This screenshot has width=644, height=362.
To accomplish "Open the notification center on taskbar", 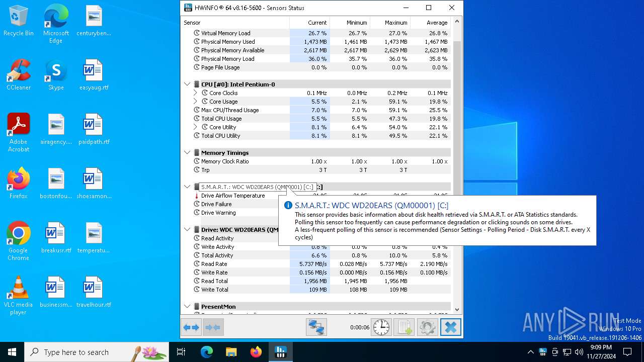I will (x=627, y=352).
